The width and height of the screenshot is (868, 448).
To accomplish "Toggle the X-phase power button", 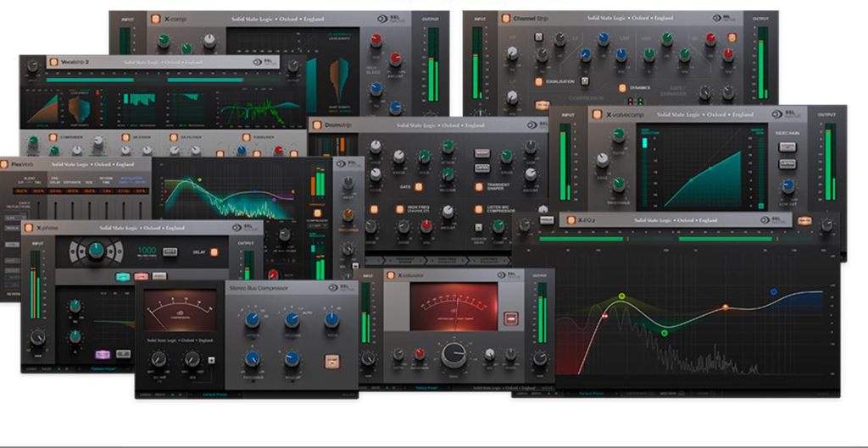I will (x=28, y=227).
